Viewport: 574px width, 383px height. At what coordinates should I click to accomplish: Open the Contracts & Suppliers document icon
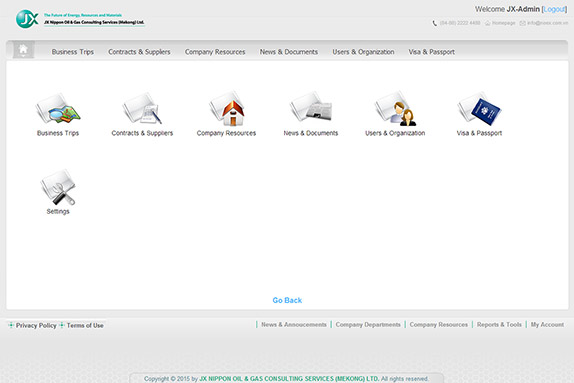coord(142,108)
